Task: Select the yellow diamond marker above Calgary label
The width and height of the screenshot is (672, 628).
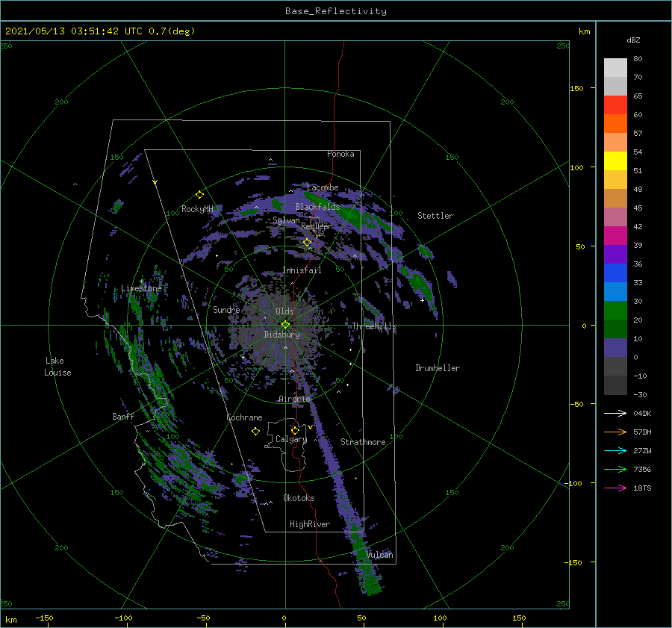Action: (x=295, y=430)
